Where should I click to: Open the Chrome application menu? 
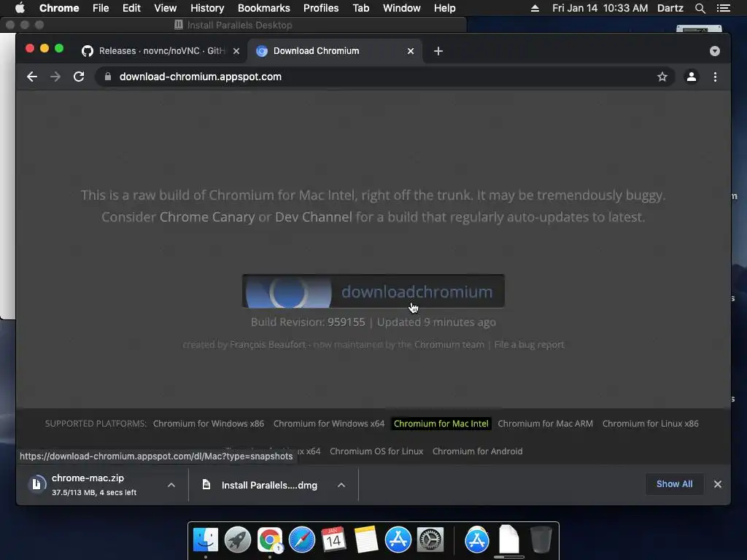point(59,8)
